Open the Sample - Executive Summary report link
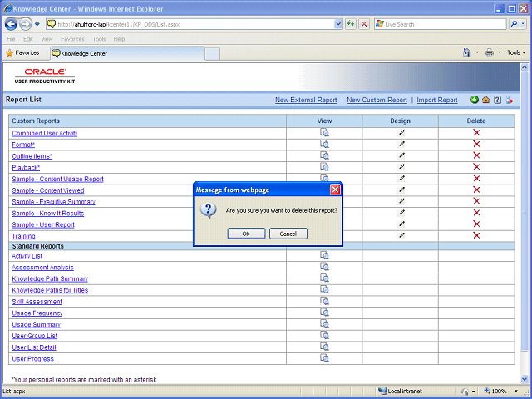Image resolution: width=532 pixels, height=399 pixels. pos(53,202)
